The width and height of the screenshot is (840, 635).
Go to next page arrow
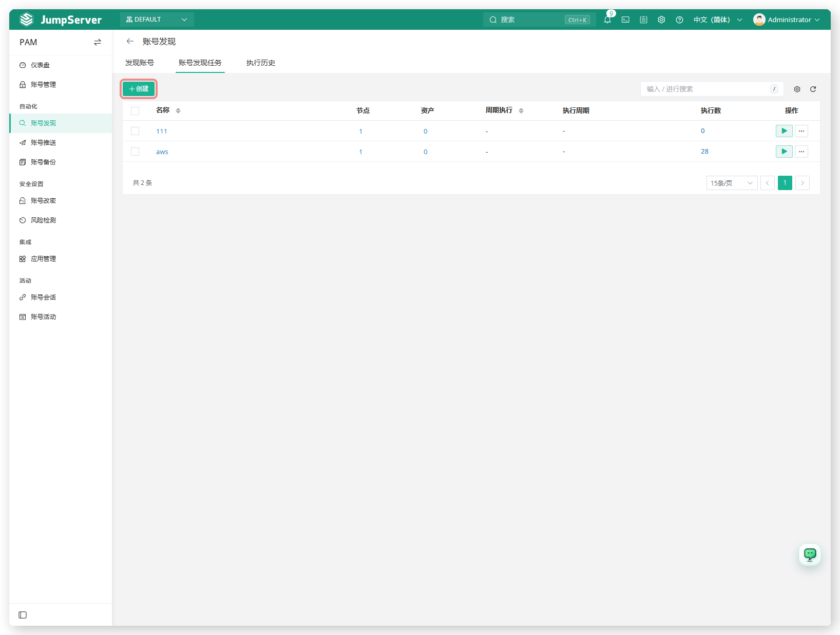tap(803, 183)
